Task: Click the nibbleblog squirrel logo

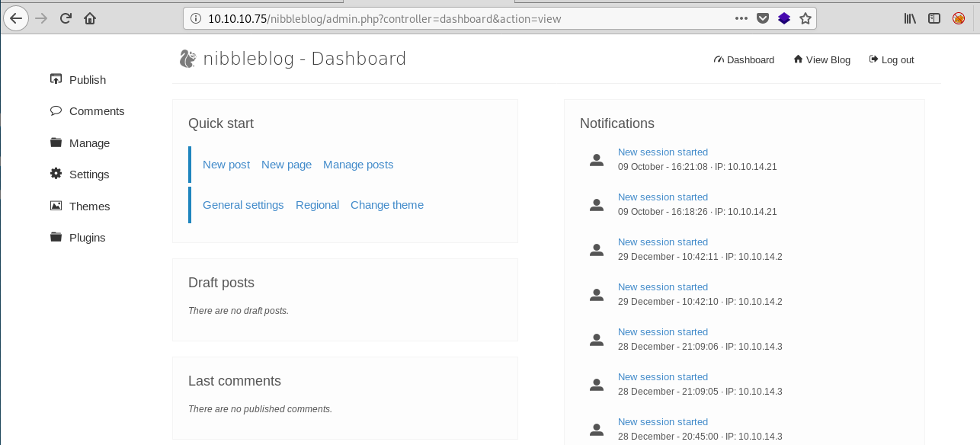Action: click(x=187, y=59)
